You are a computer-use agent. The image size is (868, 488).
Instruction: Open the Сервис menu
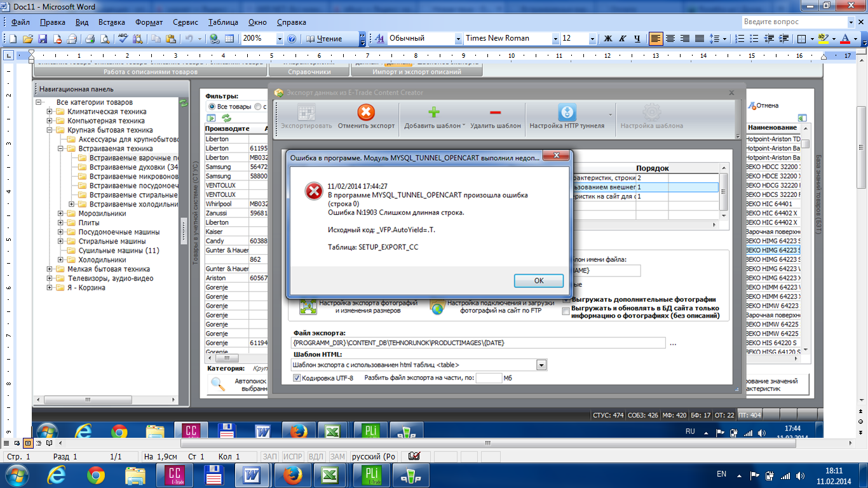(x=185, y=22)
